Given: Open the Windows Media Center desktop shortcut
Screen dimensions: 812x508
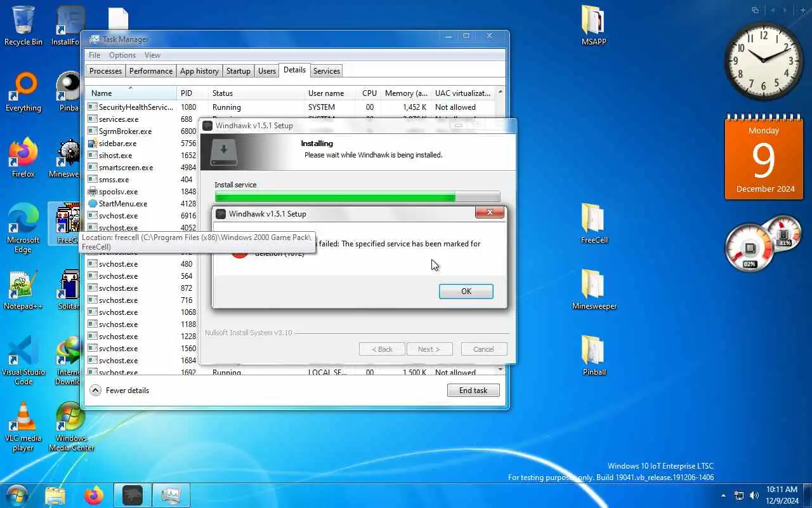Looking at the screenshot, I should pos(71,427).
